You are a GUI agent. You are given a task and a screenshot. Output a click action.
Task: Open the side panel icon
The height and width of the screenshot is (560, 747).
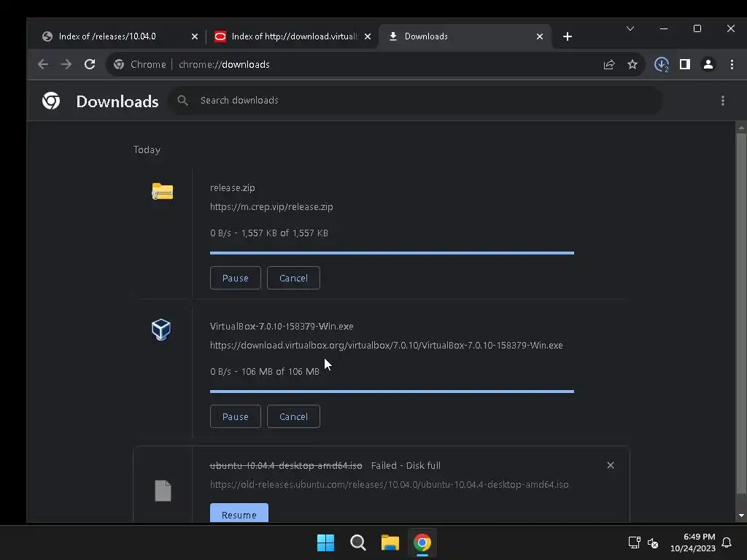pyautogui.click(x=684, y=64)
